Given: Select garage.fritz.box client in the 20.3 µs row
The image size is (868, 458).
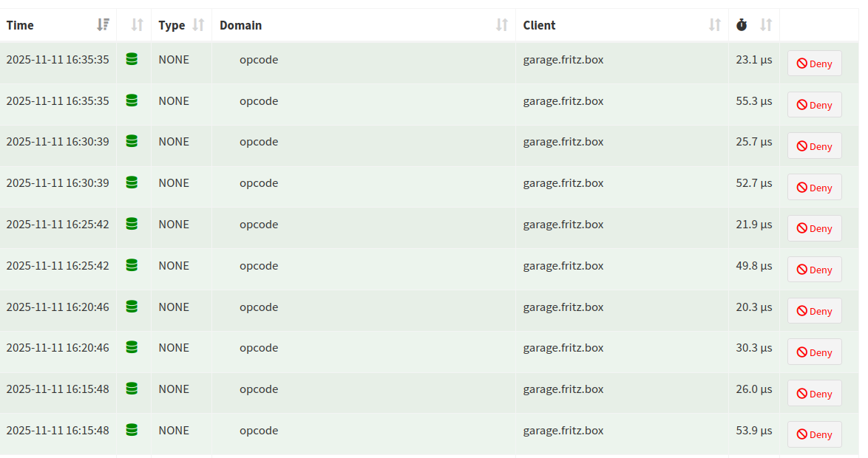Looking at the screenshot, I should tap(563, 307).
